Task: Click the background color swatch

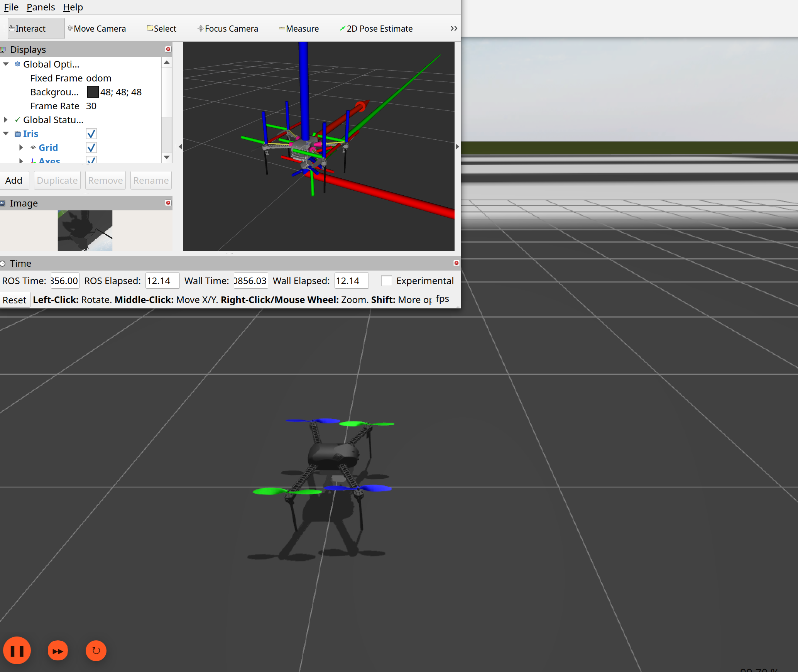Action: click(93, 92)
